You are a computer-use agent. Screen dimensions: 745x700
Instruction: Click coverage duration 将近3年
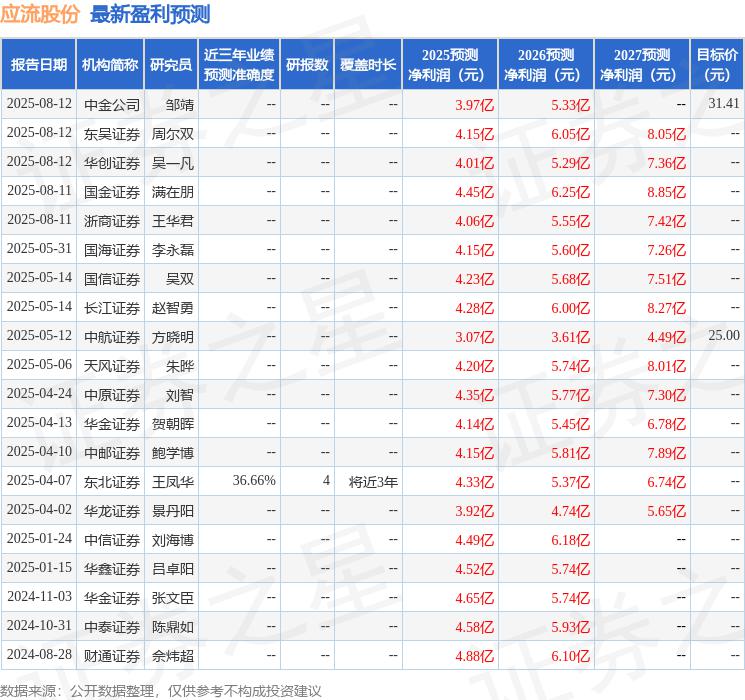(x=373, y=482)
